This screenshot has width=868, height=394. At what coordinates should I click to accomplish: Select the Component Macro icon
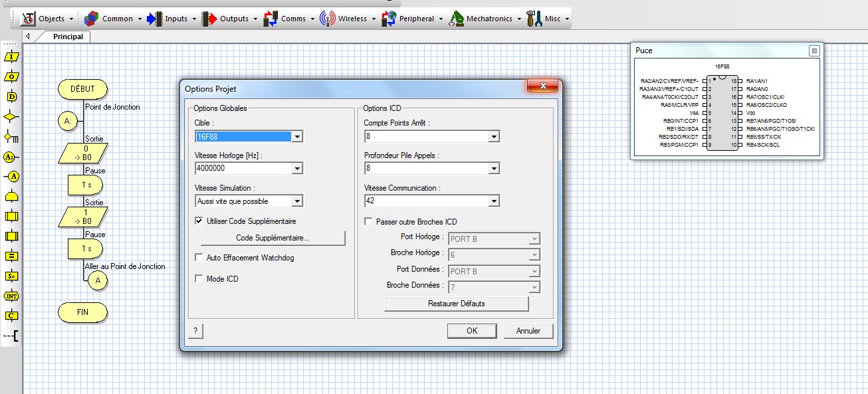[12, 236]
